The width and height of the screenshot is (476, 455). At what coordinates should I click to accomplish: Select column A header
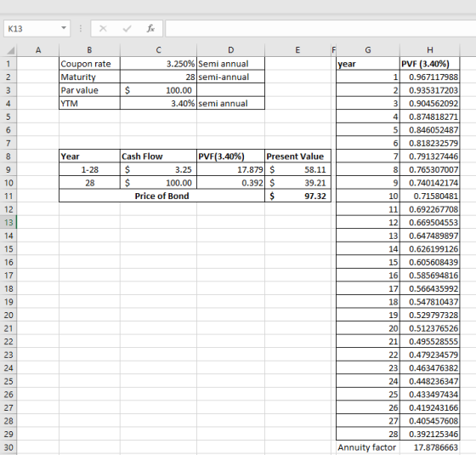(x=38, y=50)
